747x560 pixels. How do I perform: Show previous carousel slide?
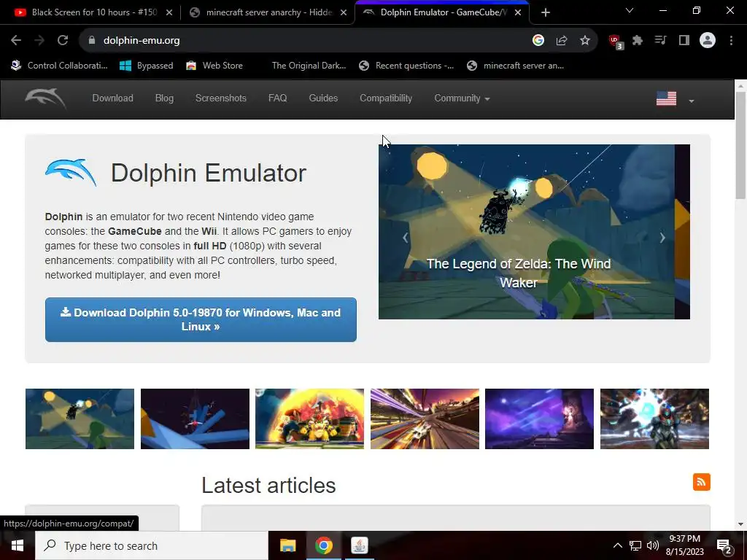pos(406,238)
